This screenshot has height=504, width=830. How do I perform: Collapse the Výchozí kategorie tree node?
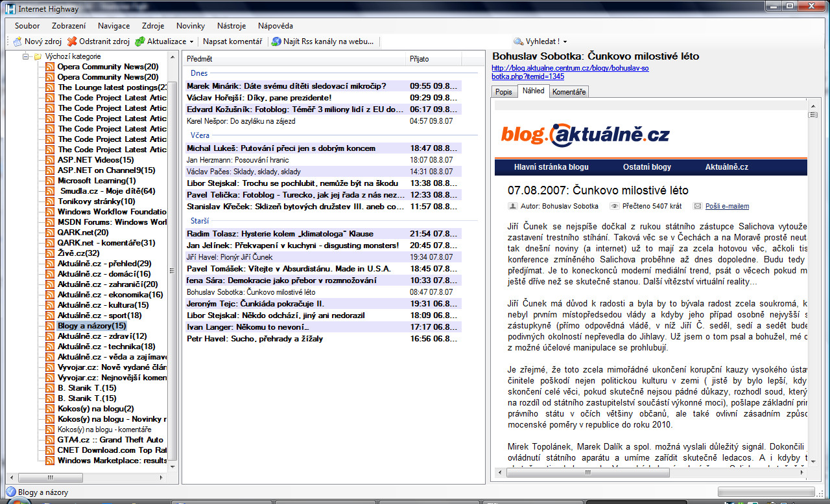pos(26,56)
